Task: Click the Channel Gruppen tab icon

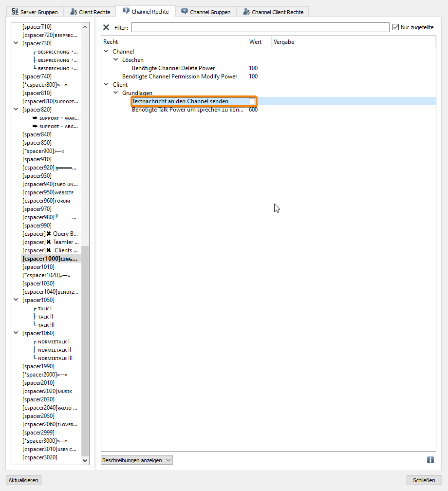Action: tap(185, 12)
